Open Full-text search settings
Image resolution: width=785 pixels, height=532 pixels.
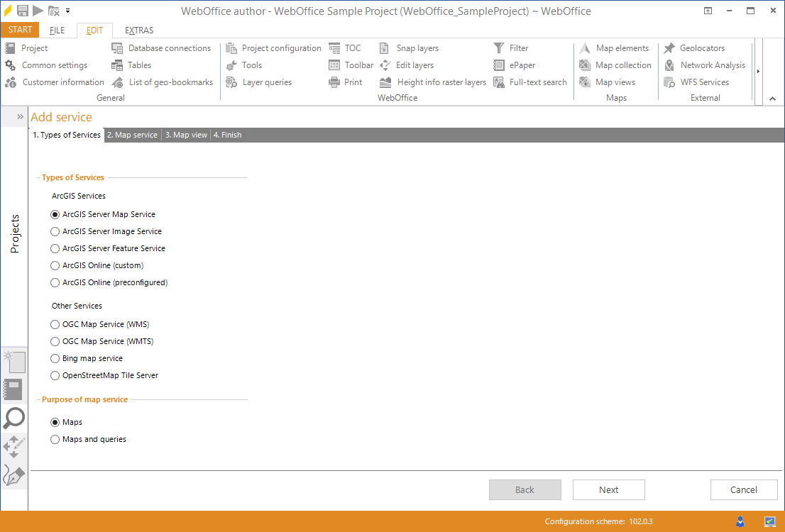coord(537,82)
